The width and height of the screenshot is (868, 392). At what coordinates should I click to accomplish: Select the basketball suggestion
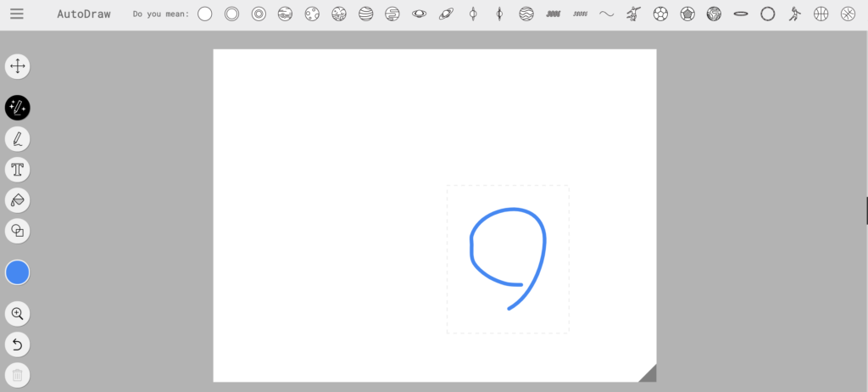pos(821,14)
